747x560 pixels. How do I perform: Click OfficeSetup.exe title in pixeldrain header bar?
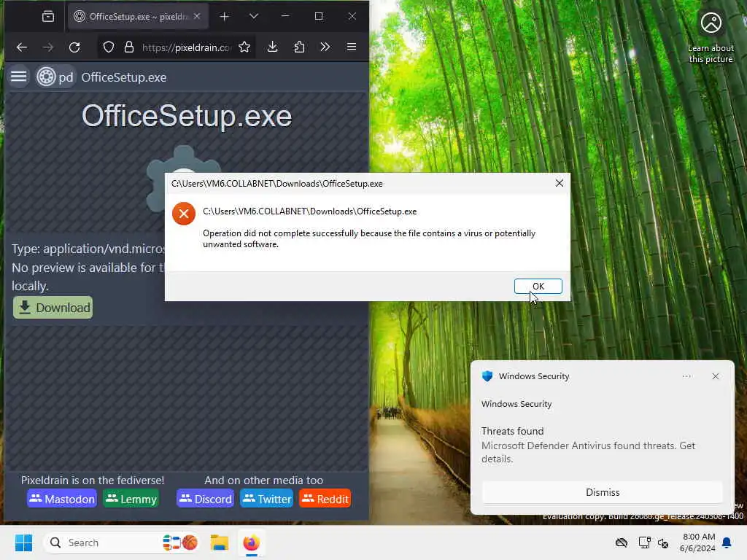click(x=124, y=77)
